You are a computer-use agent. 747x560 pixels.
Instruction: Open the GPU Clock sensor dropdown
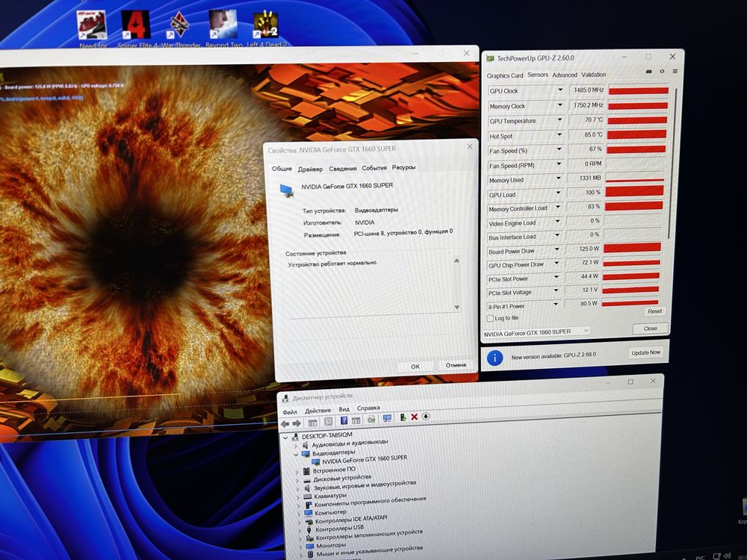click(560, 90)
